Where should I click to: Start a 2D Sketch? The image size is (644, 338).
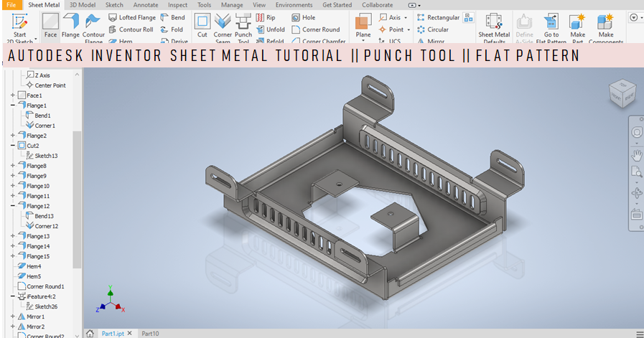pyautogui.click(x=19, y=27)
